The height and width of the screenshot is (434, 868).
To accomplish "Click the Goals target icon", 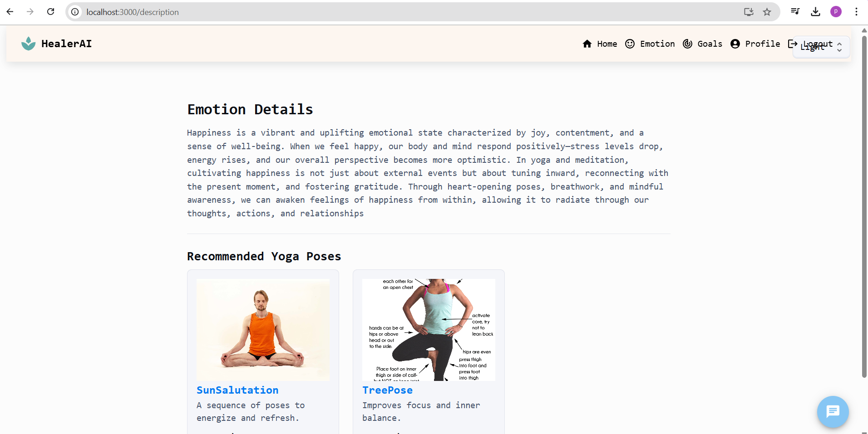I will 687,44.
